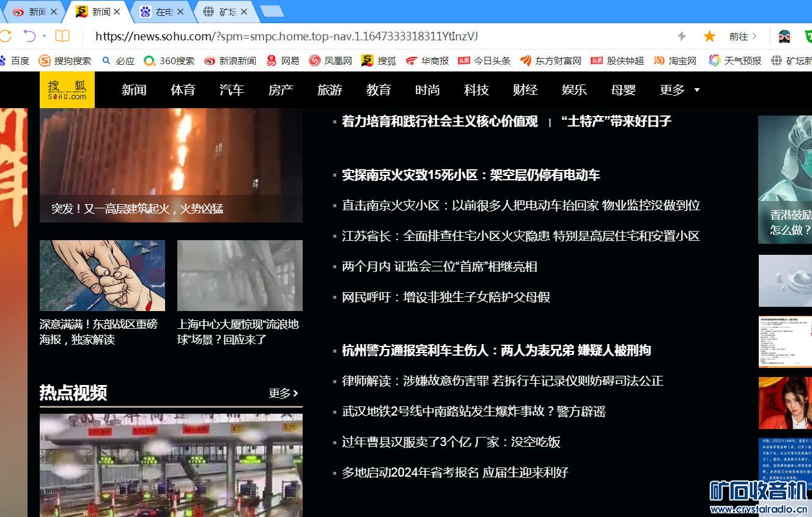812x517 pixels.
Task: Open the 百度 bookmark
Action: (15, 61)
